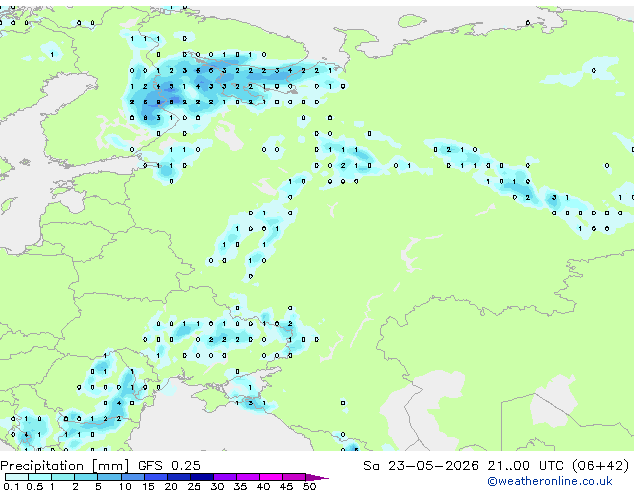Click the legend label '0.1'
The image size is (634, 490).
click(11, 486)
